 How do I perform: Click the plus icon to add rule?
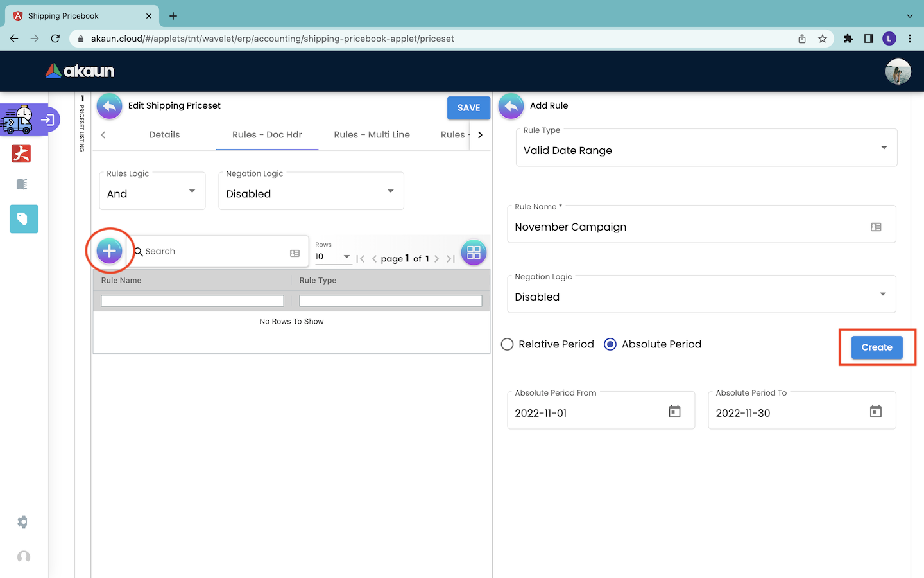click(109, 251)
